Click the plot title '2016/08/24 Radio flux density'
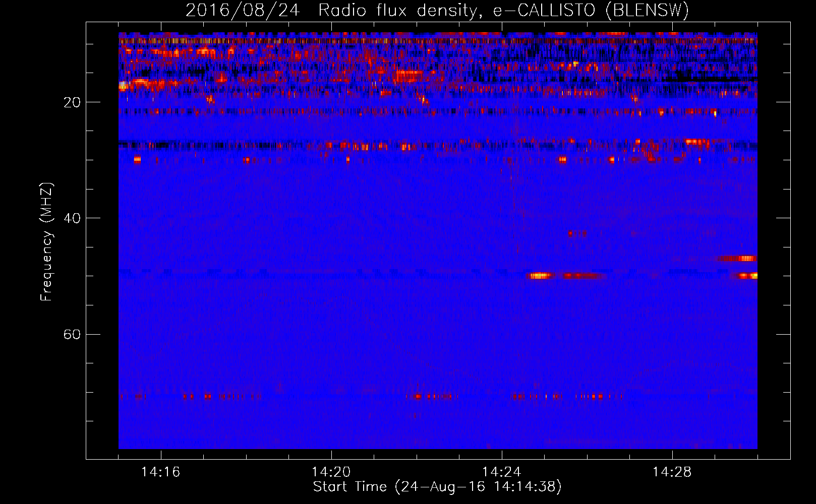Screen dimensions: 816x504 pos(332,11)
